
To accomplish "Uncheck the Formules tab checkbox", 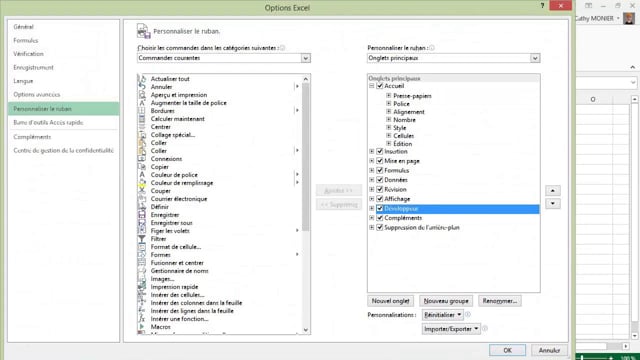I will coord(380,170).
